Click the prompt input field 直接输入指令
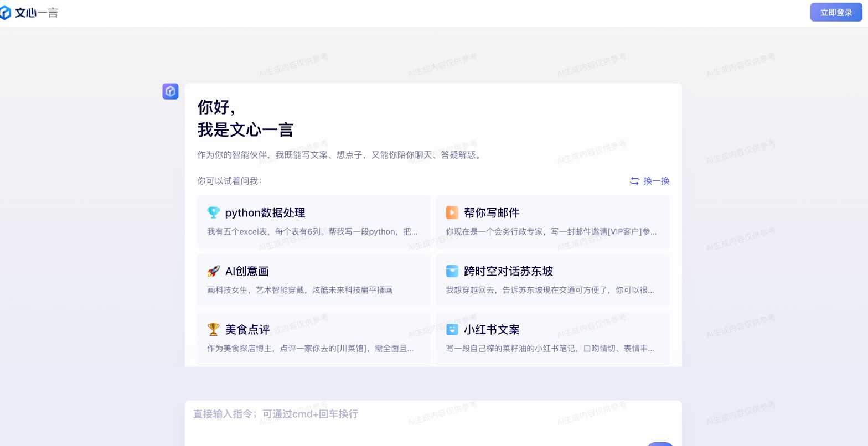The height and width of the screenshot is (446, 868). (433, 423)
